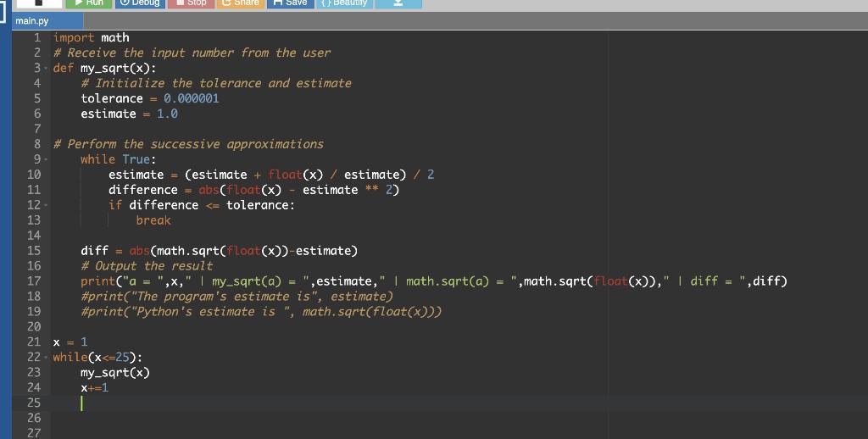This screenshot has width=868, height=439.
Task: Open the Share option in the toolbar
Action: tap(240, 3)
